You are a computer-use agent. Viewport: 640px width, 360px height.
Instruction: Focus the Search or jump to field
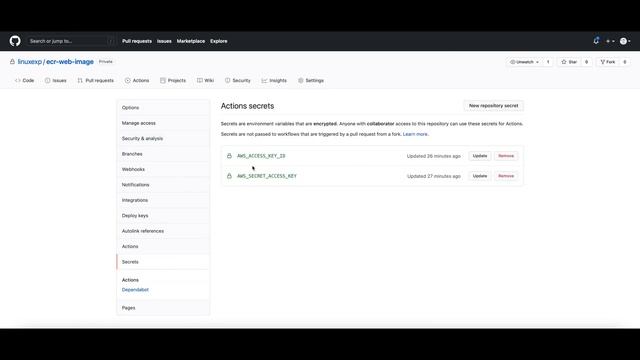(x=71, y=41)
